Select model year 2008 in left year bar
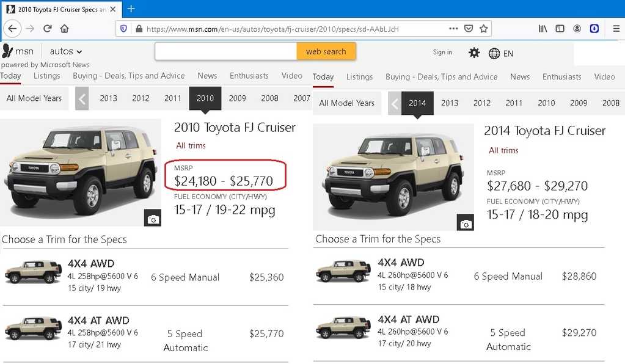 (x=269, y=98)
